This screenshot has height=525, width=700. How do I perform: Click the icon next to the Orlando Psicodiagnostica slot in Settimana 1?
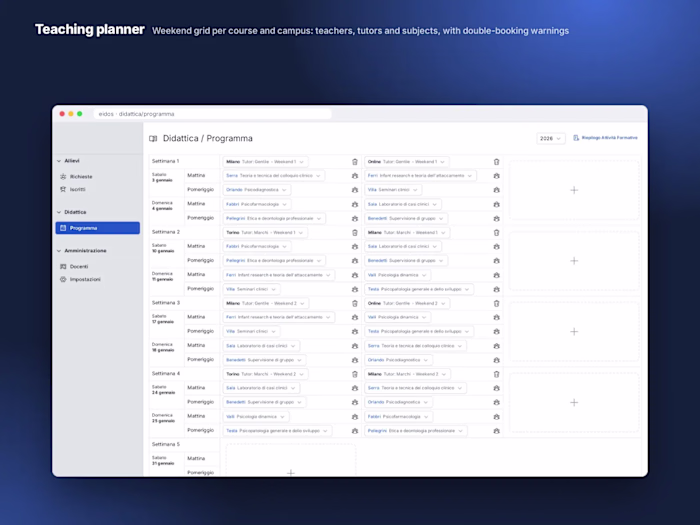[355, 190]
